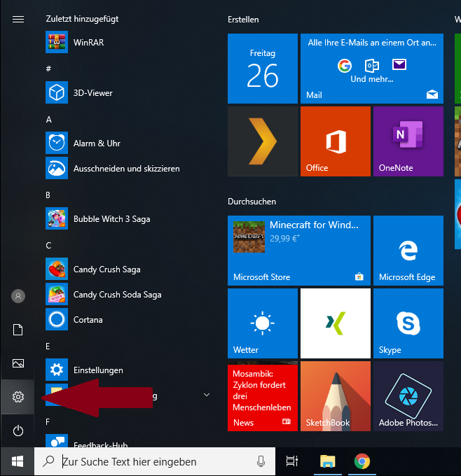Open Documents icon in left sidebar
The image size is (461, 476).
pos(18,330)
